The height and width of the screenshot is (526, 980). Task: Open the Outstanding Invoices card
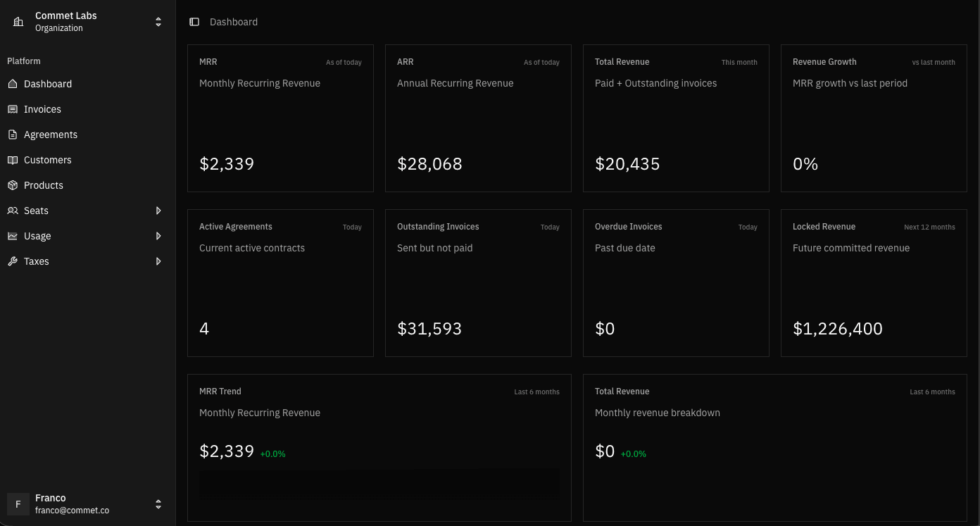coord(478,282)
